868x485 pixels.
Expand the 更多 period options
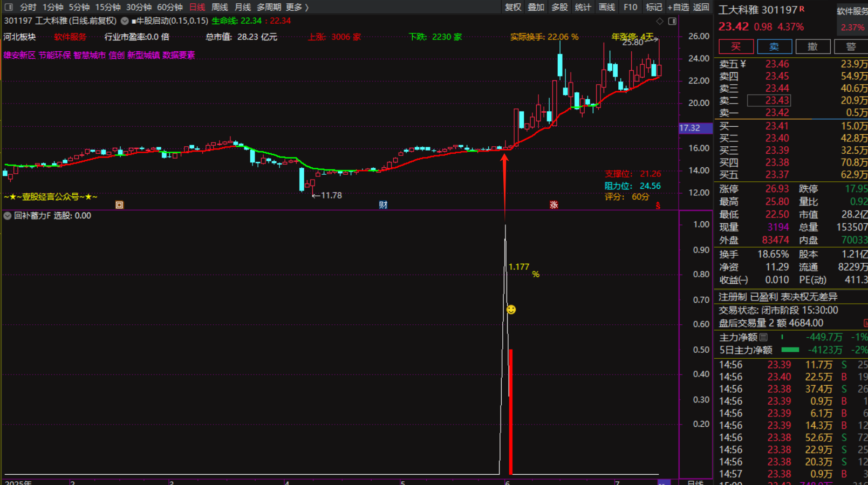pos(297,7)
